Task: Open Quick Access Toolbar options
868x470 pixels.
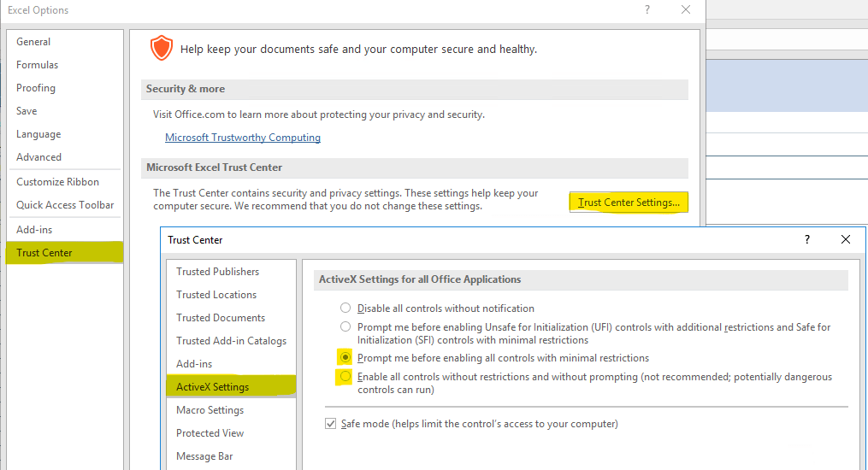Action: tap(65, 205)
